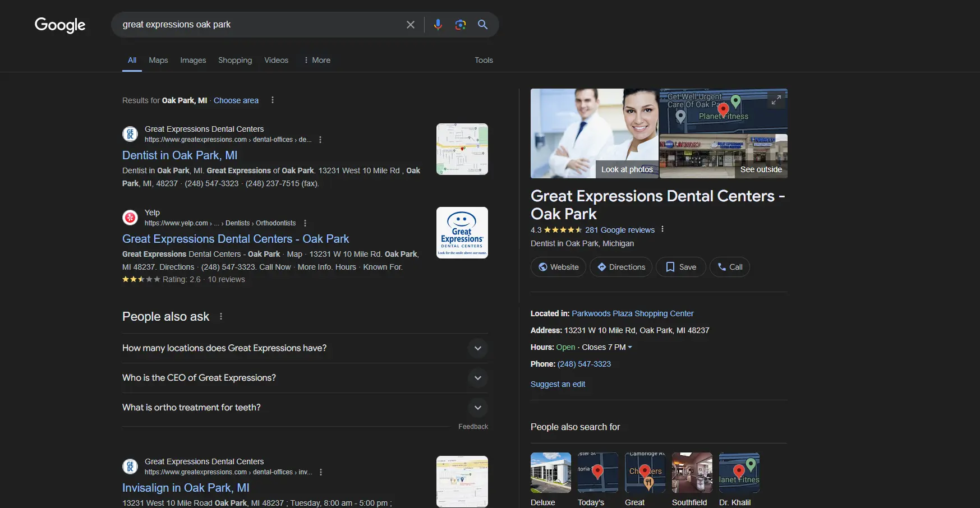Open three-dot menu for Yelp result
This screenshot has width=980, height=508.
tap(305, 223)
